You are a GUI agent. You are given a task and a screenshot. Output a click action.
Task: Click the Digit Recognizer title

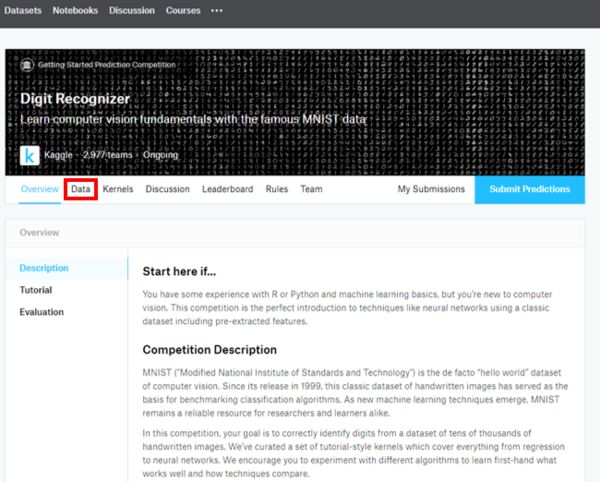pyautogui.click(x=75, y=99)
